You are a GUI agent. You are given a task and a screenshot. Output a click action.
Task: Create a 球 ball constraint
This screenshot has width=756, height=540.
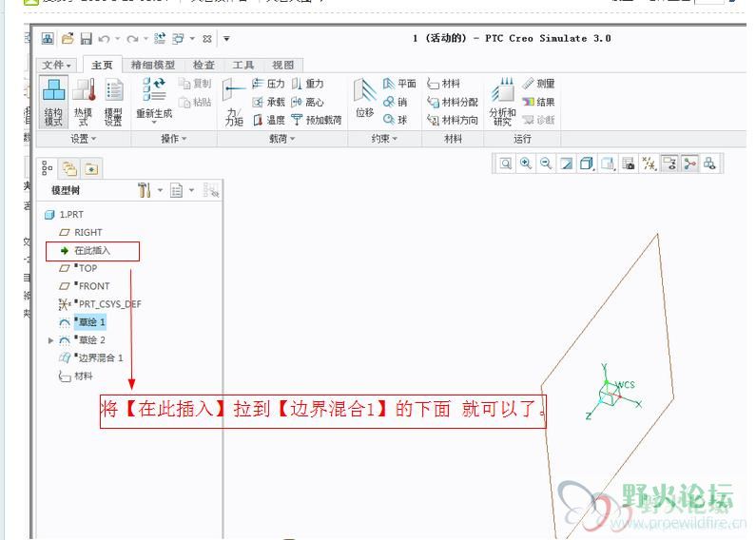point(396,120)
